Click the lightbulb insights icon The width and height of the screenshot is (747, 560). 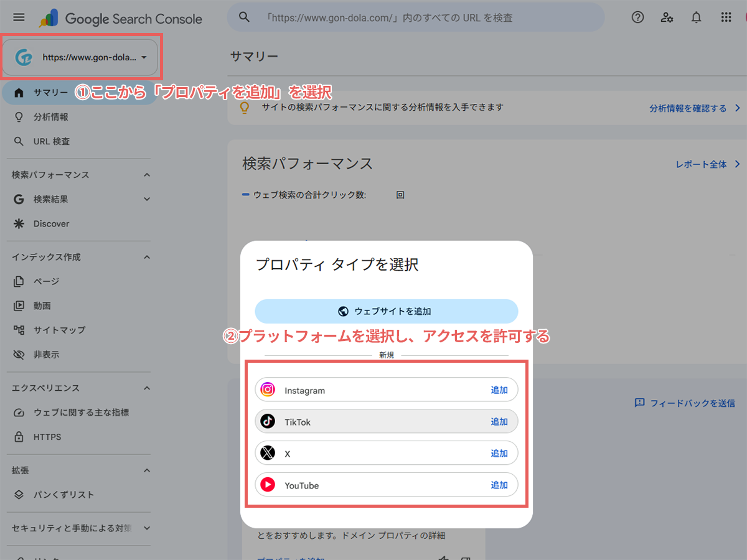(245, 108)
